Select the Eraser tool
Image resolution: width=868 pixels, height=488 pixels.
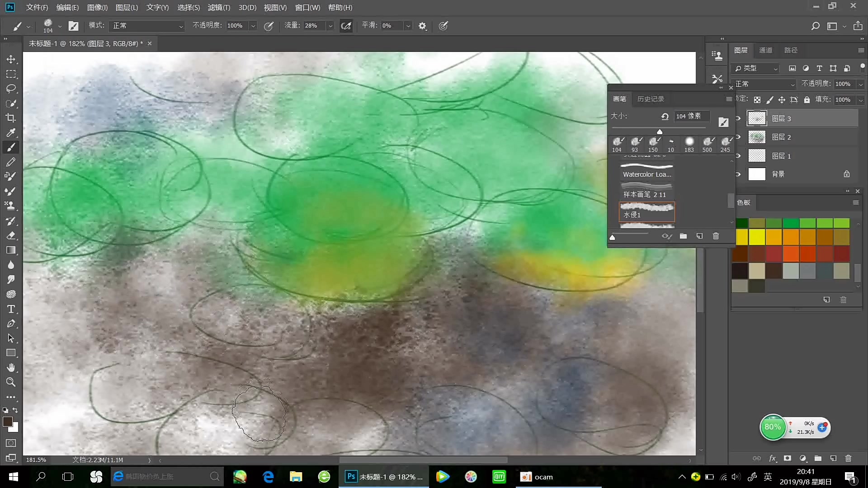click(x=11, y=236)
